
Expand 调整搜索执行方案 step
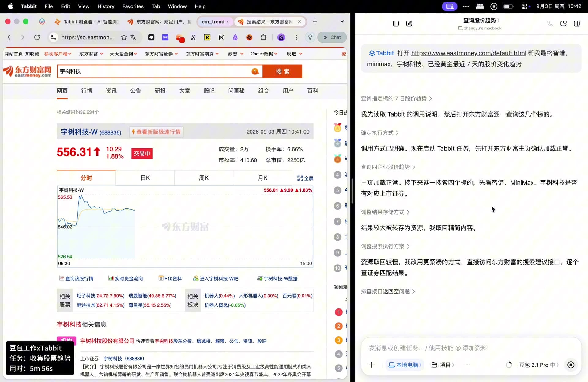coord(385,246)
